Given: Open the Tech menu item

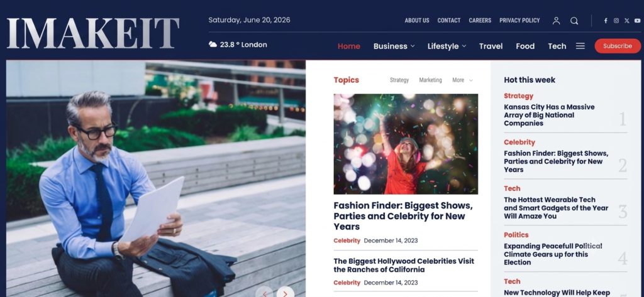Looking at the screenshot, I should coord(557,46).
